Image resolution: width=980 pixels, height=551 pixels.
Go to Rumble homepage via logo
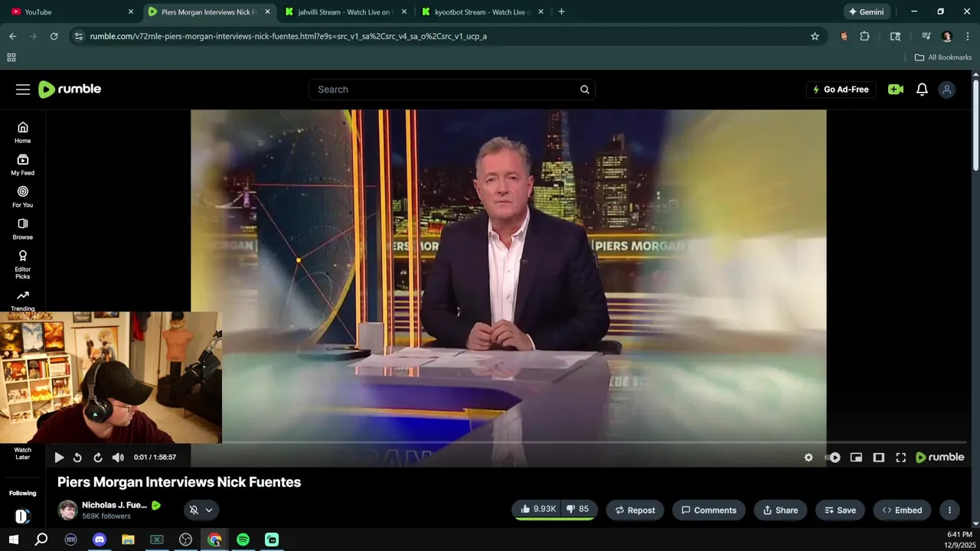point(70,90)
